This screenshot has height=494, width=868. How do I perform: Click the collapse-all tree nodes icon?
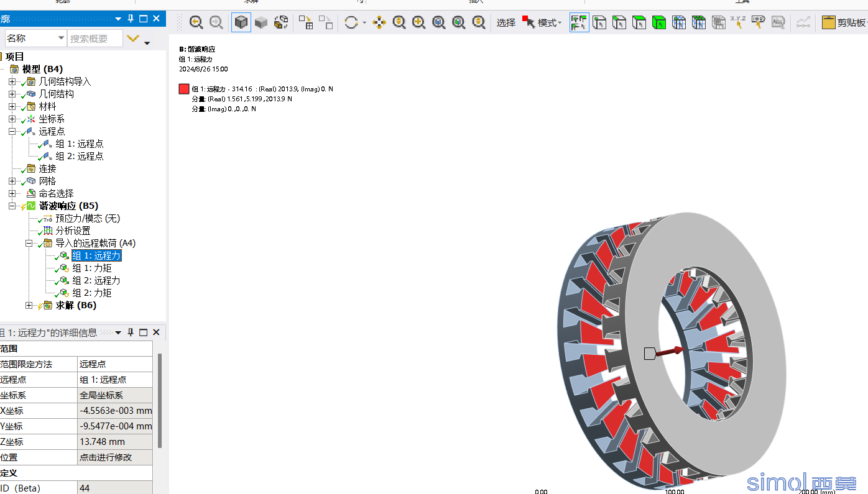click(x=326, y=22)
